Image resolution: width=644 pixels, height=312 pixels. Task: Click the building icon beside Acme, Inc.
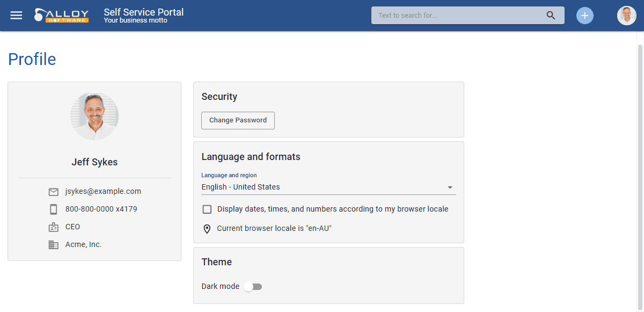(53, 245)
